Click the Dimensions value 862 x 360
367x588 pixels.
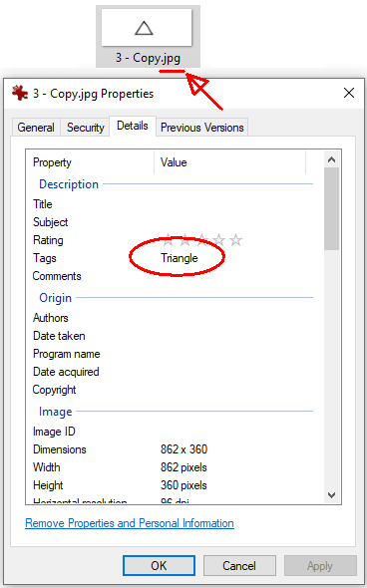(x=183, y=449)
